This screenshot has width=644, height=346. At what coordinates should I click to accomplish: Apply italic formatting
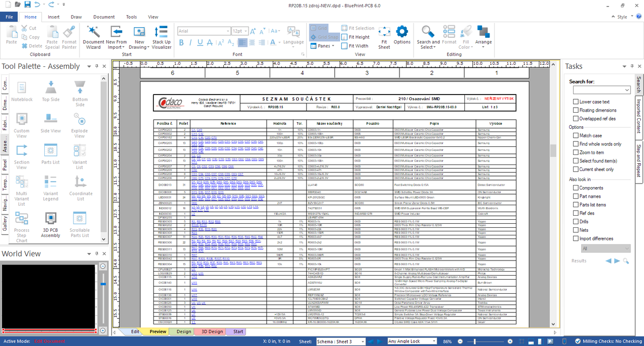tap(191, 42)
